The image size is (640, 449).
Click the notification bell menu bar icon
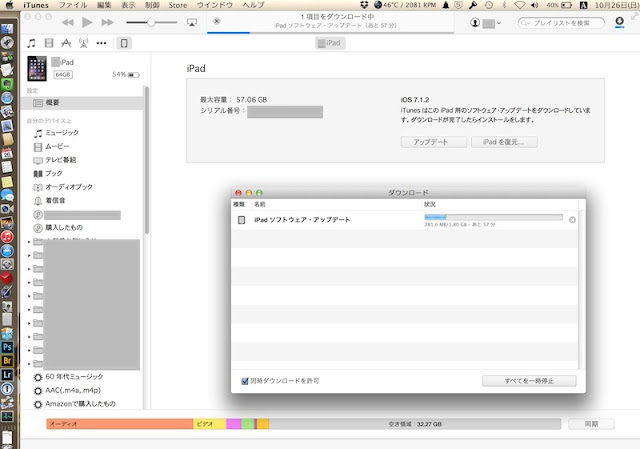pyautogui.click(x=446, y=5)
